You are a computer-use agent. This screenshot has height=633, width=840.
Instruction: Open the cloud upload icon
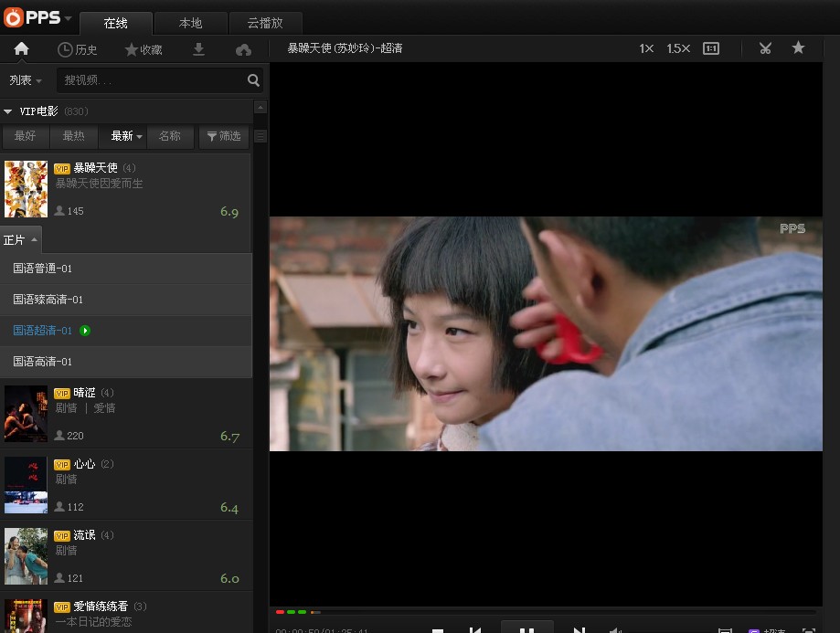(x=243, y=50)
